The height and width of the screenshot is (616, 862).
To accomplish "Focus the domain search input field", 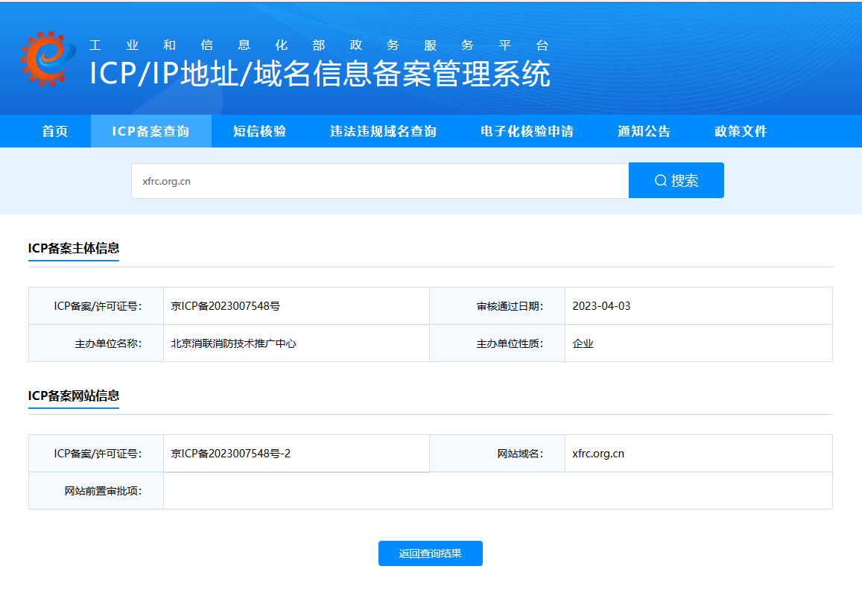I will [x=380, y=181].
